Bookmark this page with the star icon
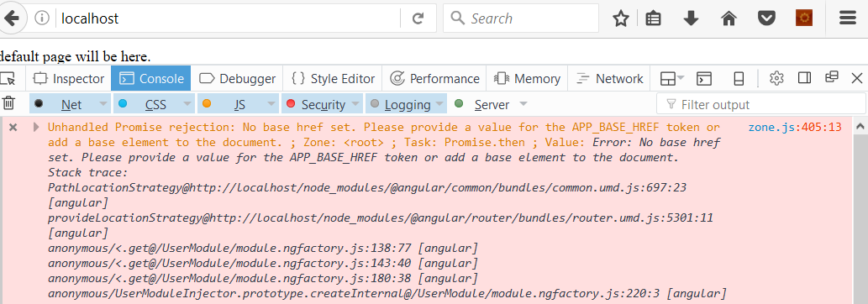The width and height of the screenshot is (868, 304). point(621,18)
